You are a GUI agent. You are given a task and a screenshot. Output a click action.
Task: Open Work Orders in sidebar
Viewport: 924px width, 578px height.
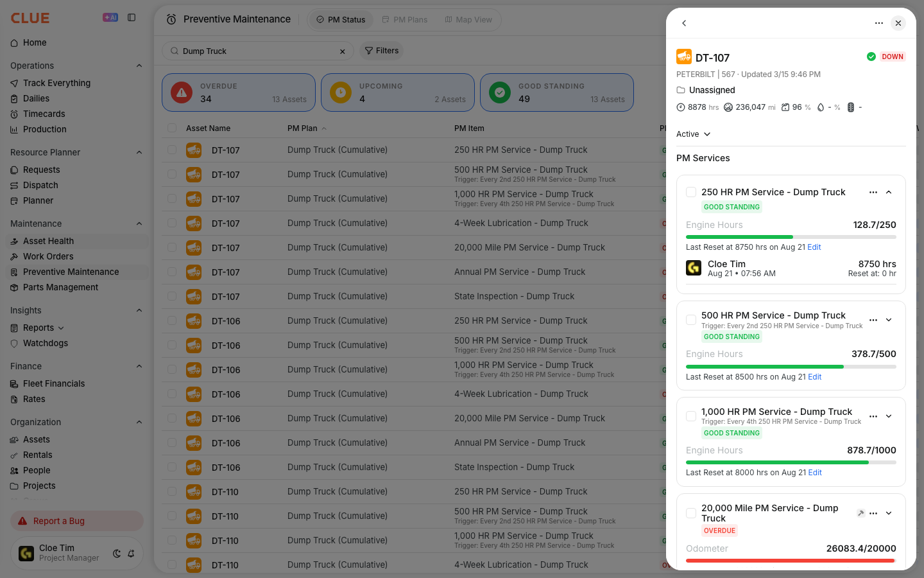[48, 256]
